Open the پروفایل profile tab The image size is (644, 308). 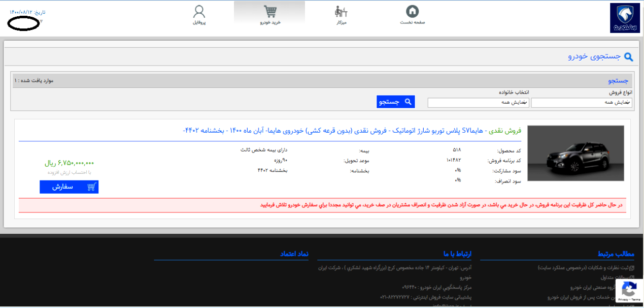pos(199,15)
